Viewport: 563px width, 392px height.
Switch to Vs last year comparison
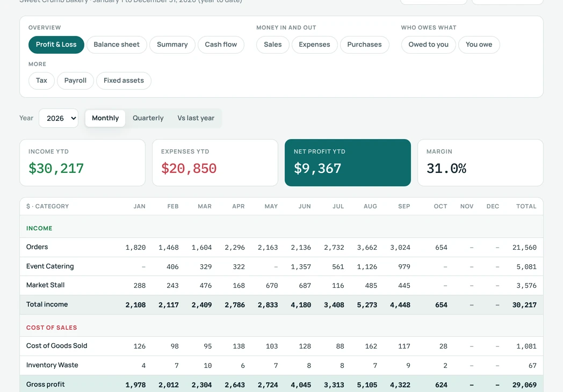pyautogui.click(x=196, y=118)
